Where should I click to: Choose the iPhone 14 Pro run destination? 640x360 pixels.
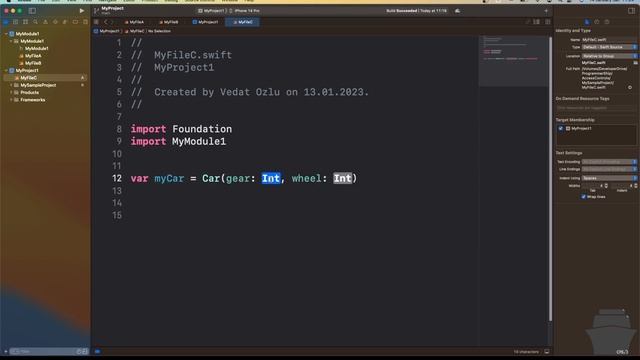click(x=245, y=11)
